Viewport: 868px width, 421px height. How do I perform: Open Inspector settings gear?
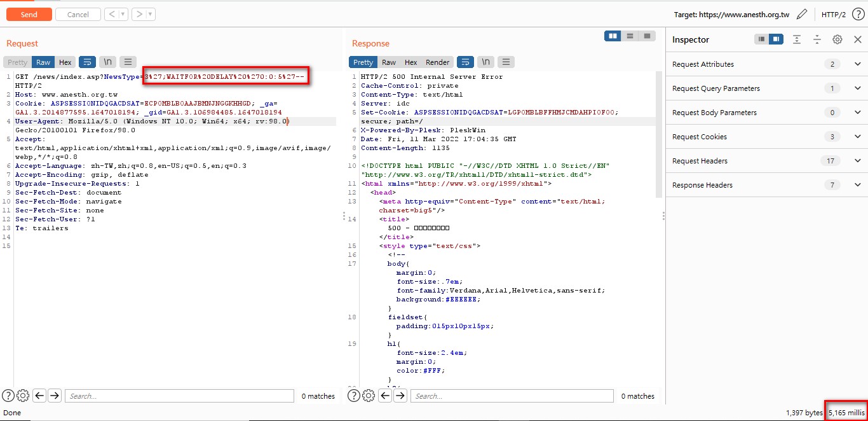(x=837, y=39)
